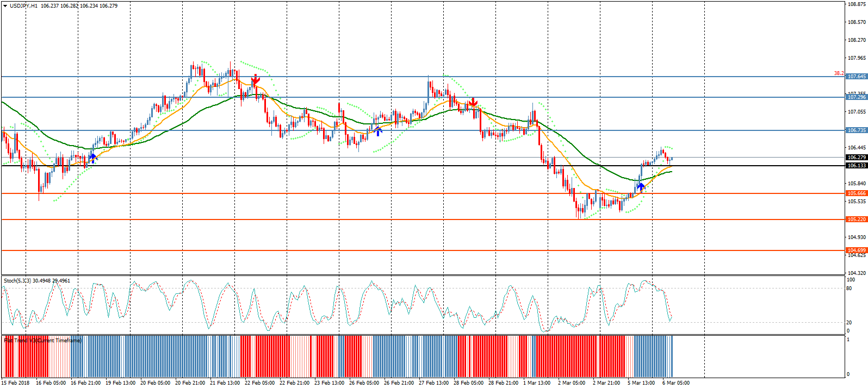Click the current price tag 106.279
This screenshot has width=868, height=389.
(x=857, y=158)
